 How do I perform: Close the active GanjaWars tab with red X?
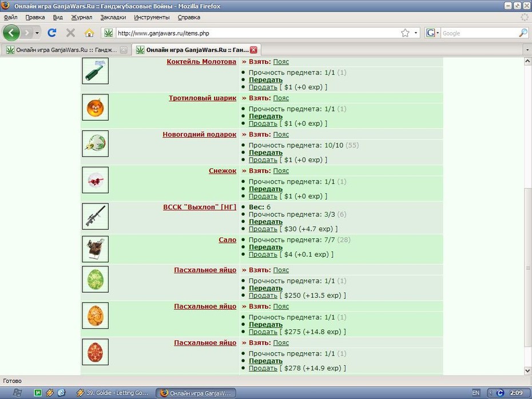pos(253,50)
